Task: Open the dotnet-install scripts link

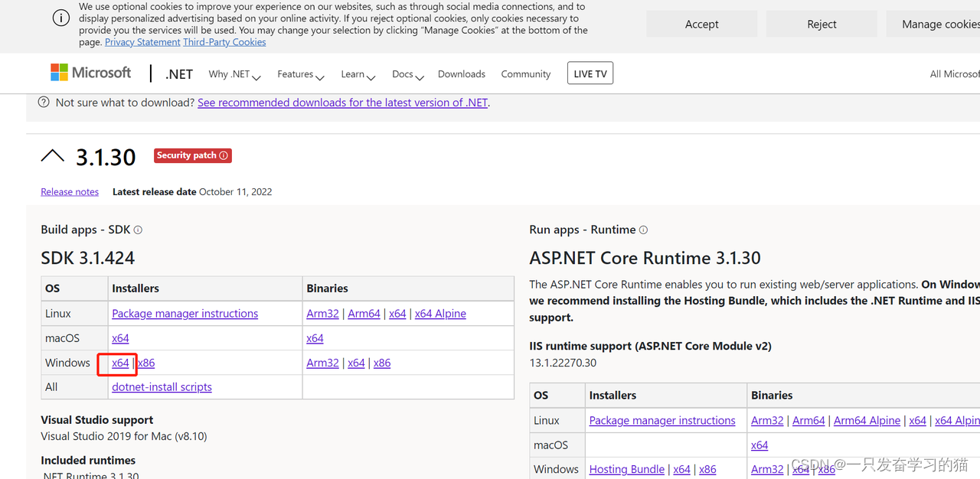Action: (162, 387)
